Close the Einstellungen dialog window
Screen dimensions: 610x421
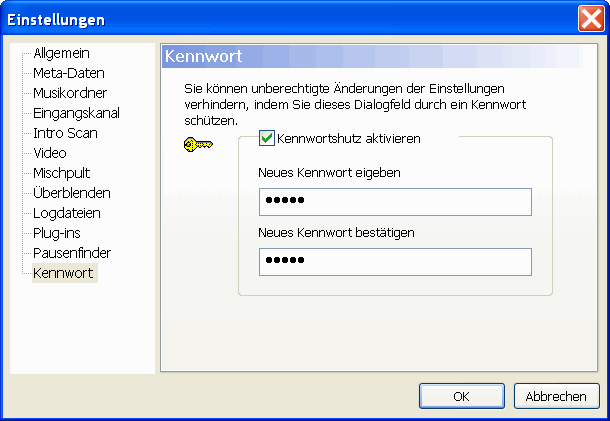[590, 18]
